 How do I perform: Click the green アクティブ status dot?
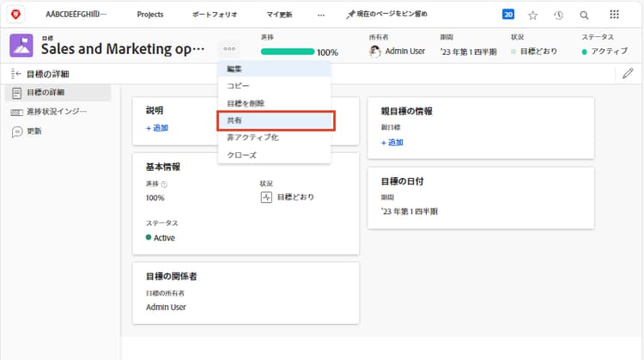(584, 52)
